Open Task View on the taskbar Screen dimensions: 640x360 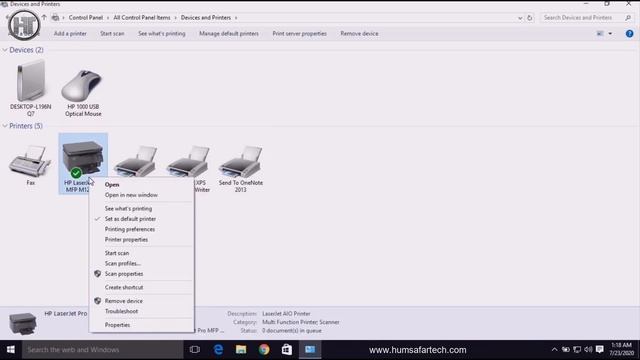(195, 350)
